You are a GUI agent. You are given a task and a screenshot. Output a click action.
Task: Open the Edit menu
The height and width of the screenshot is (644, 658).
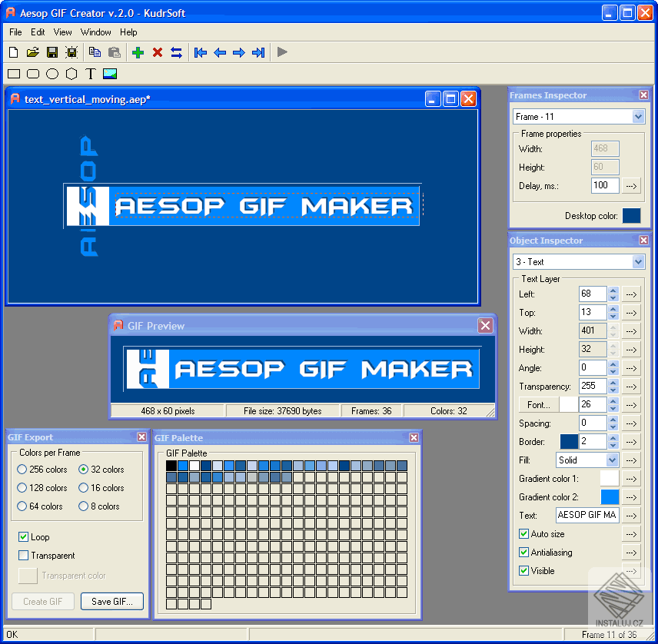(37, 32)
